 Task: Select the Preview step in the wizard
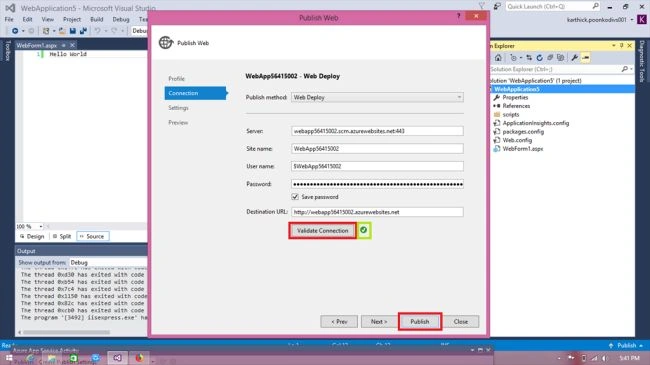pos(178,122)
